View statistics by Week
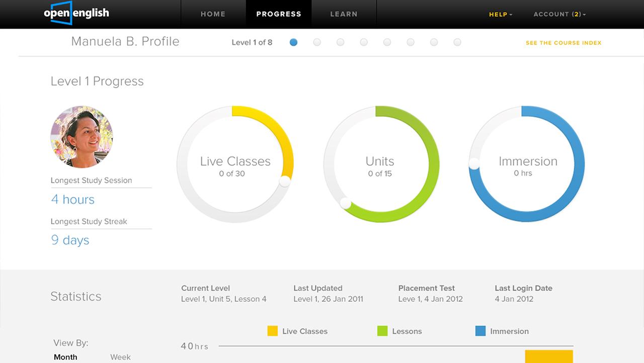The image size is (644, 363). click(120, 357)
